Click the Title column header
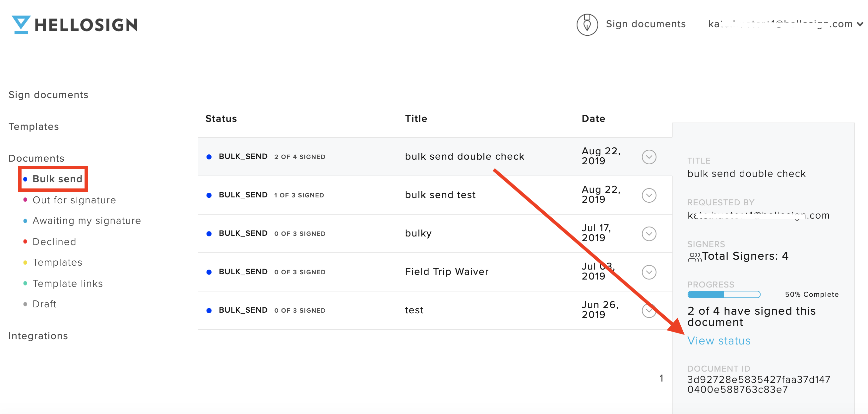 click(x=416, y=119)
